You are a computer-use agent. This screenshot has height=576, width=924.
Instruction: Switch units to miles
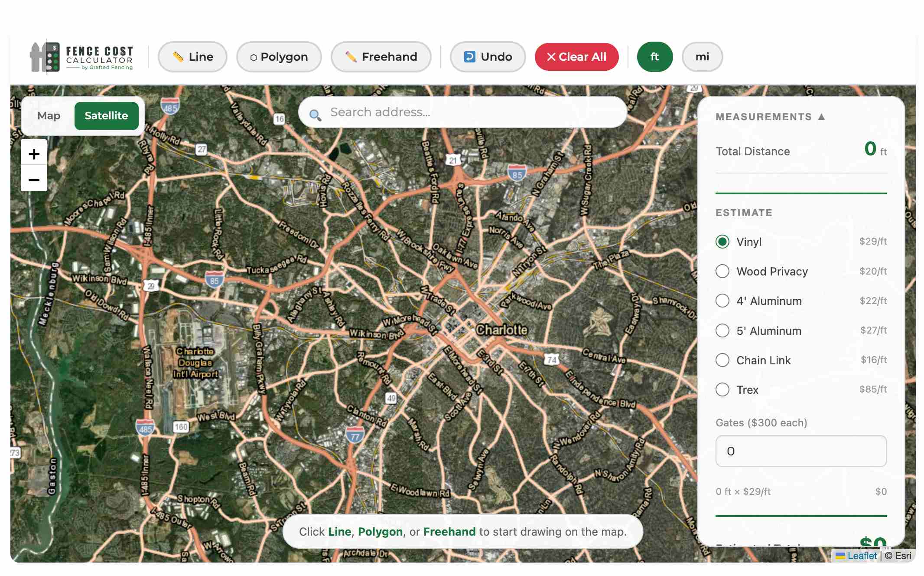[x=702, y=57]
